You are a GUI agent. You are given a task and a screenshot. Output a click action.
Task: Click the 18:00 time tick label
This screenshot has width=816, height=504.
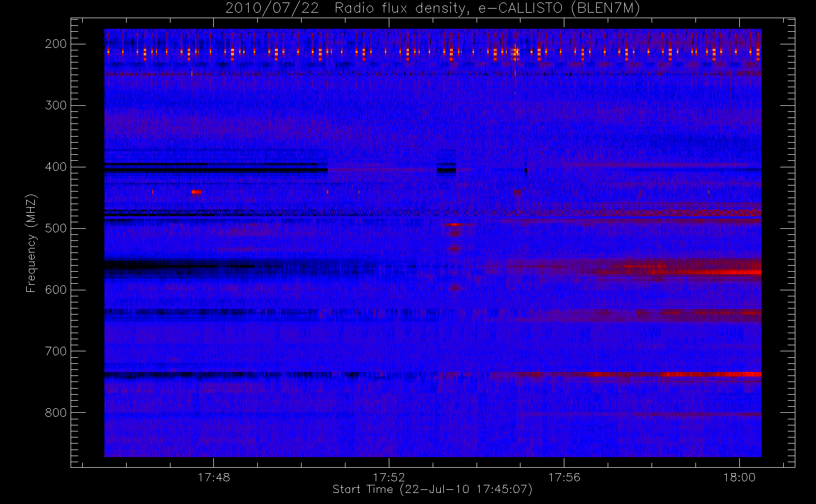pyautogui.click(x=739, y=477)
